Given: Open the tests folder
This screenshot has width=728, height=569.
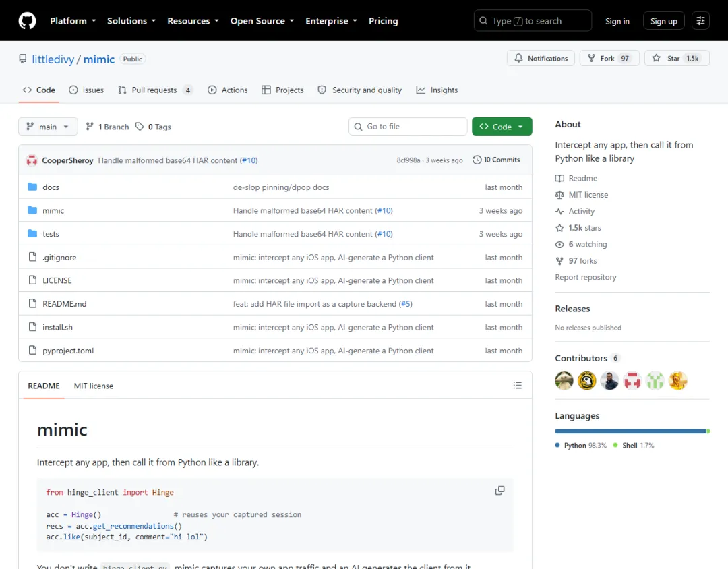Looking at the screenshot, I should (51, 234).
